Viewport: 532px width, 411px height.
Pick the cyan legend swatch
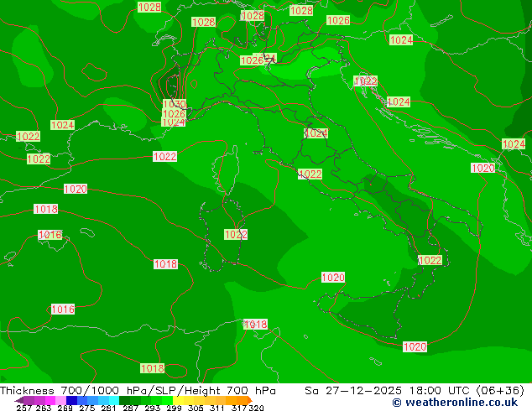point(114,400)
